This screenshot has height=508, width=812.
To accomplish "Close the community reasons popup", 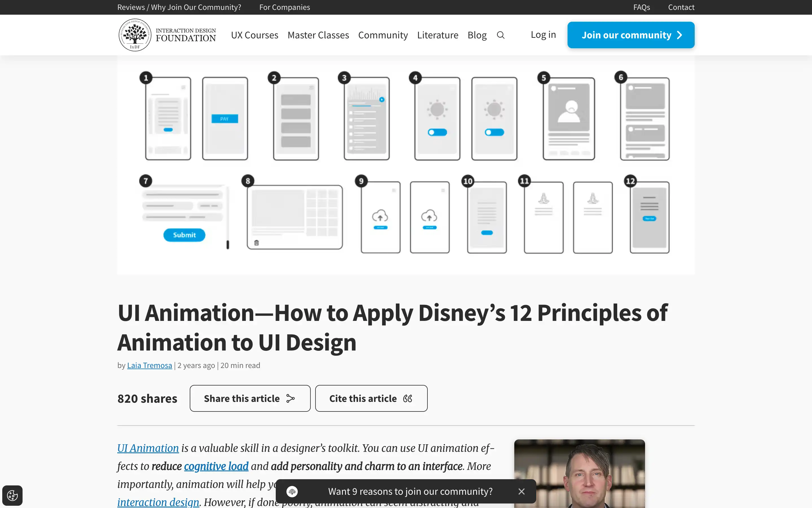I will coord(521,491).
